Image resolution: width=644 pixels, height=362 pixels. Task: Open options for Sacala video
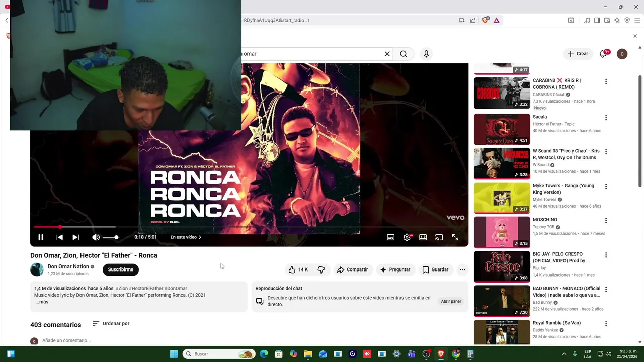point(606,118)
